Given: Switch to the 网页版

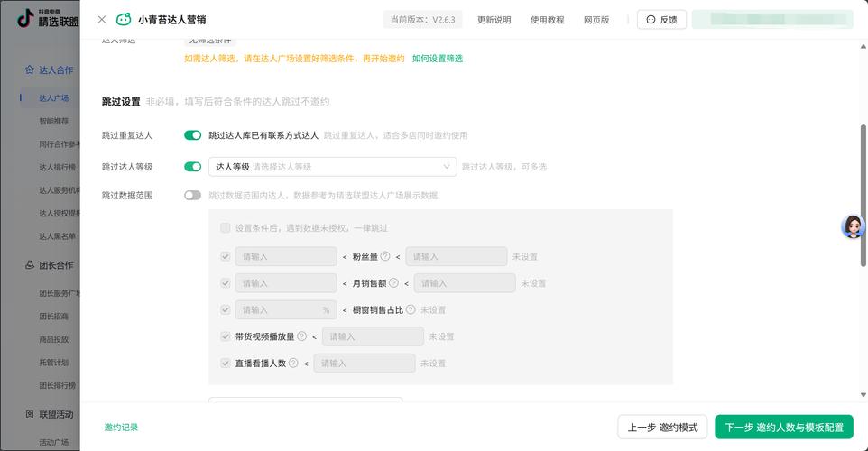Looking at the screenshot, I should 596,19.
